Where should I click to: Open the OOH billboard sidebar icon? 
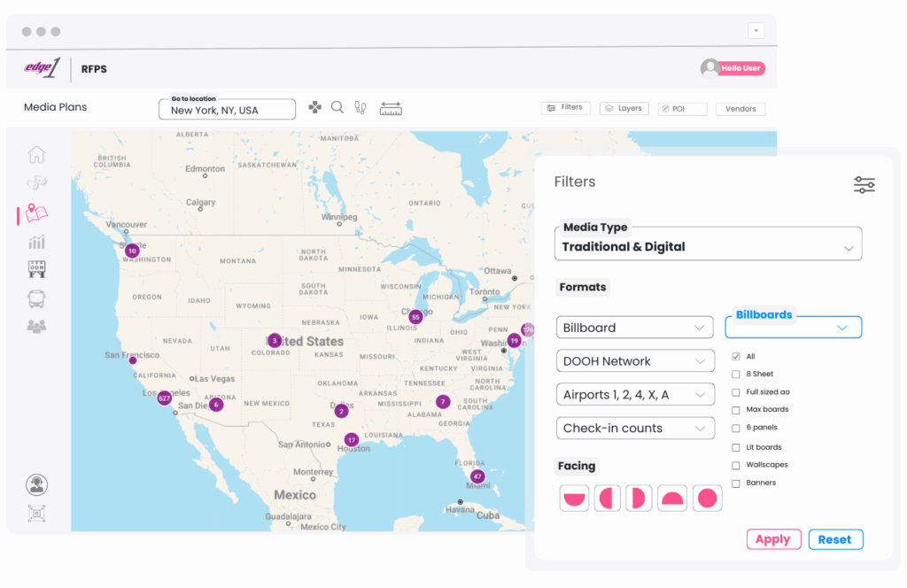(x=36, y=269)
